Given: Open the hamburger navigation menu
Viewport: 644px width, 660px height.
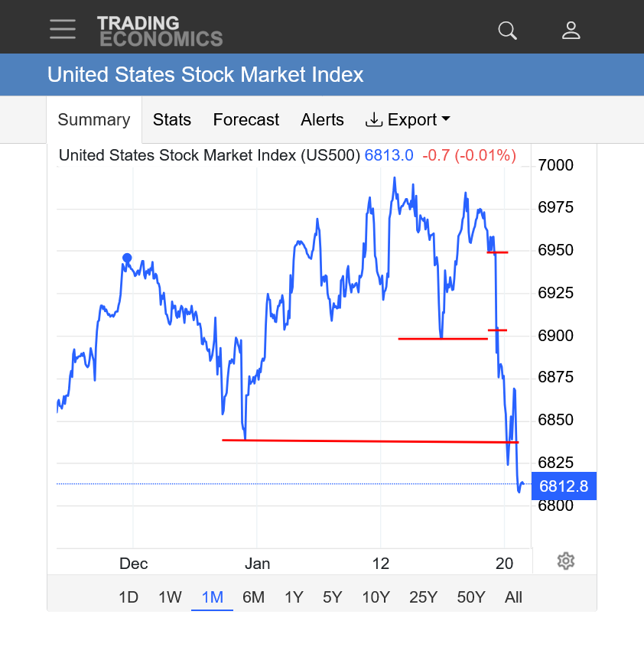Looking at the screenshot, I should pos(63,30).
